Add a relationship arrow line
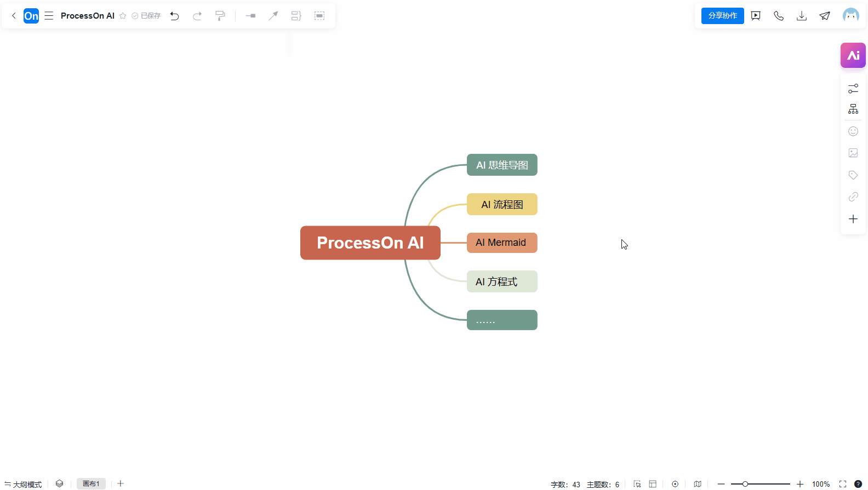This screenshot has width=868, height=490. pos(273,16)
